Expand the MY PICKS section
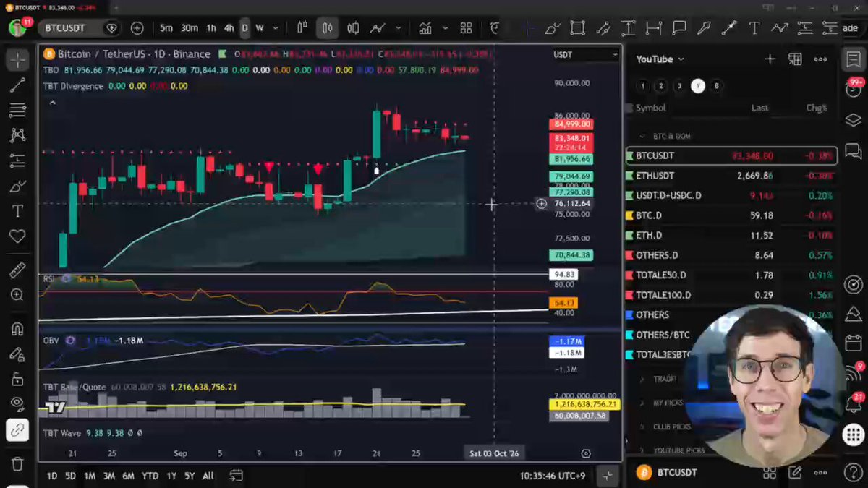The height and width of the screenshot is (488, 868). point(642,403)
